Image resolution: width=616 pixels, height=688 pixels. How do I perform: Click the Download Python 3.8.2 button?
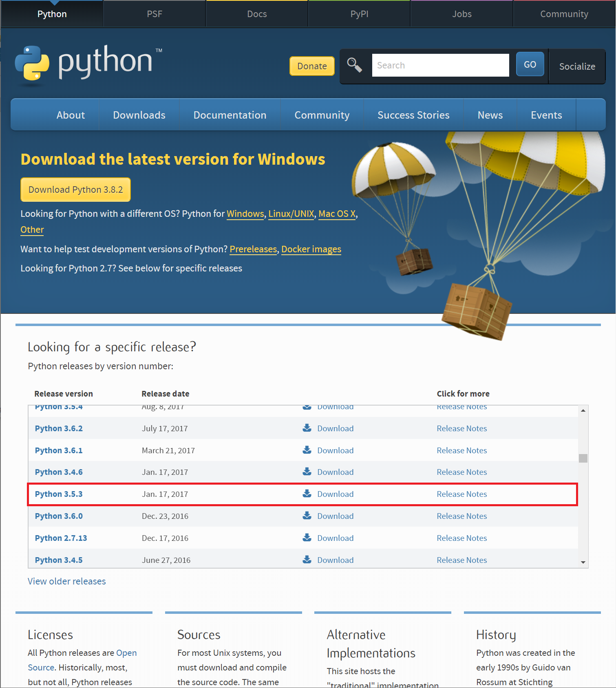pyautogui.click(x=75, y=190)
